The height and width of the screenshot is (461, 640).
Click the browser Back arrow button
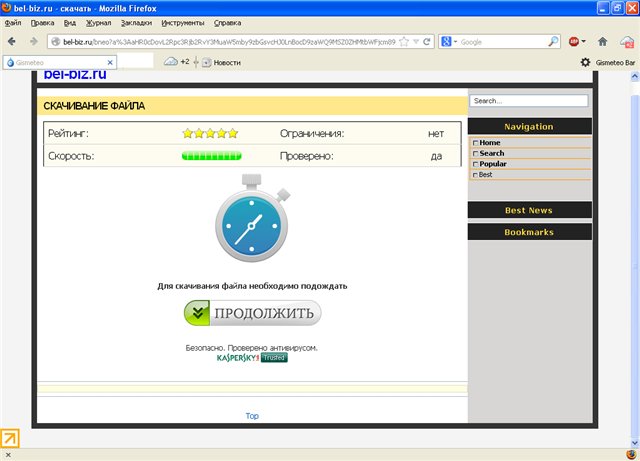[14, 42]
